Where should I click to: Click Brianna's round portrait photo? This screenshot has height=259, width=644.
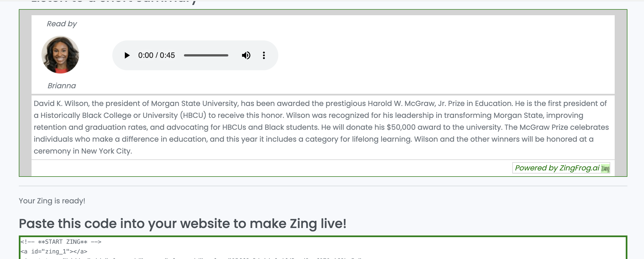tap(60, 55)
